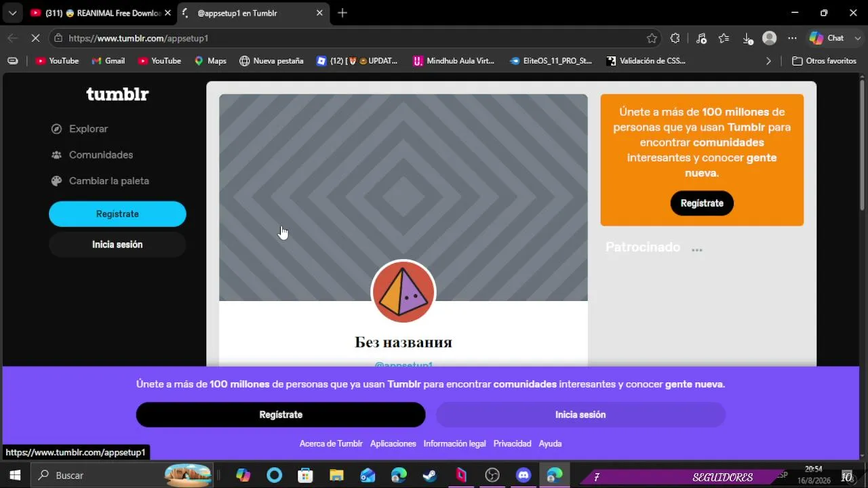The height and width of the screenshot is (488, 868).
Task: Open the Windows Start menu
Action: pos(15,476)
